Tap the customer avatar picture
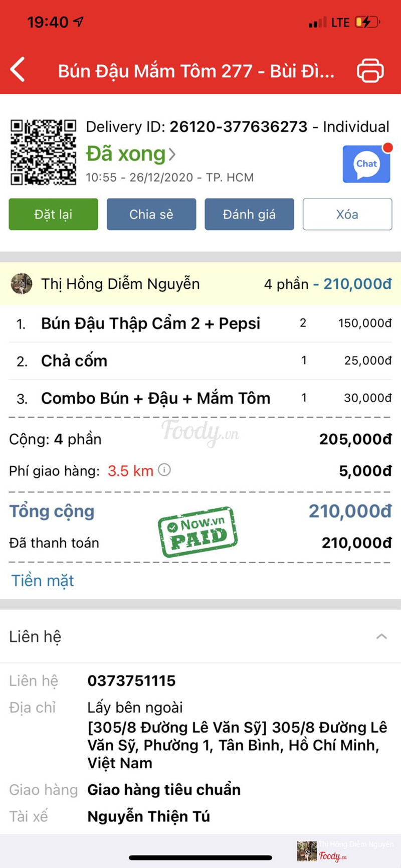 [22, 284]
